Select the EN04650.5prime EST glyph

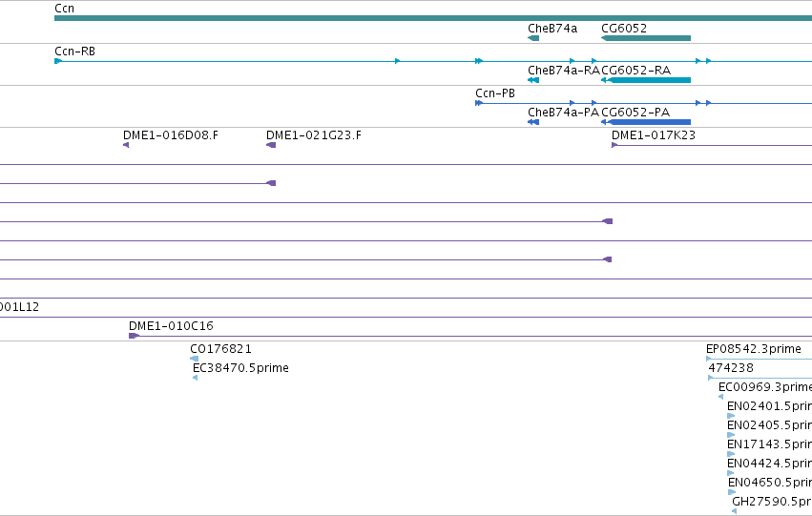tap(732, 492)
